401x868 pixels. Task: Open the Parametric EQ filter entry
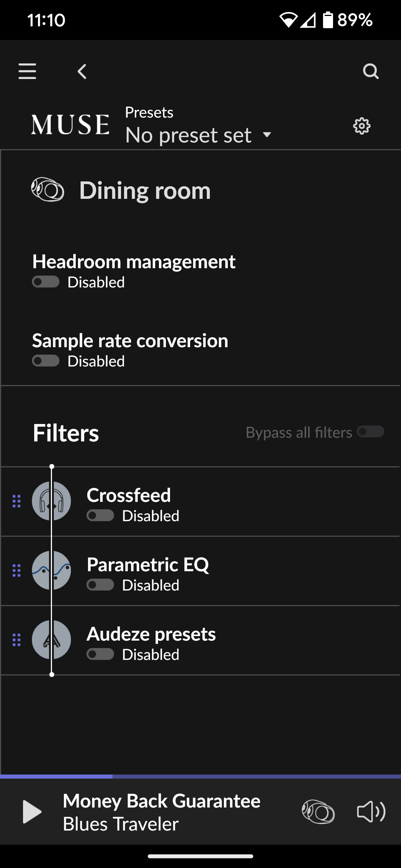click(x=200, y=571)
